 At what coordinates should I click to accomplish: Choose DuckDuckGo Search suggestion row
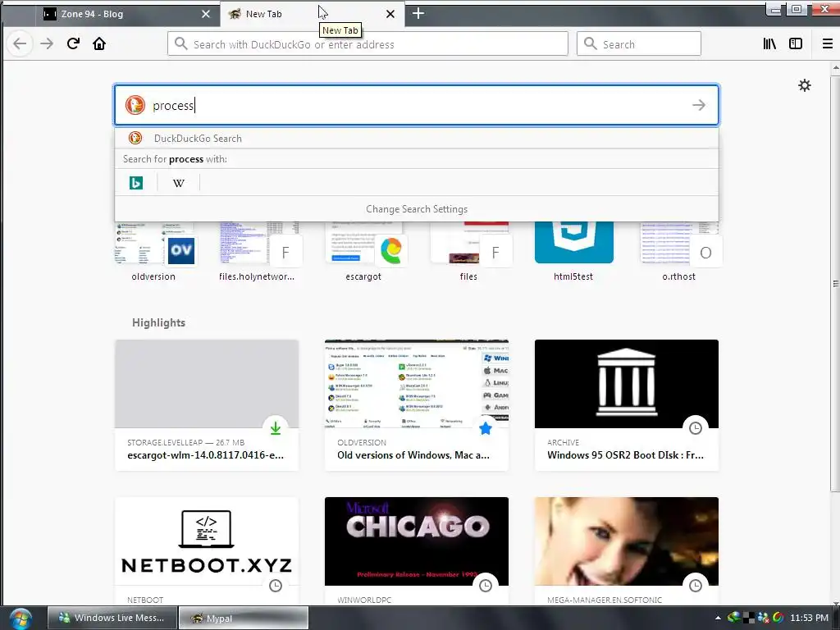click(416, 138)
